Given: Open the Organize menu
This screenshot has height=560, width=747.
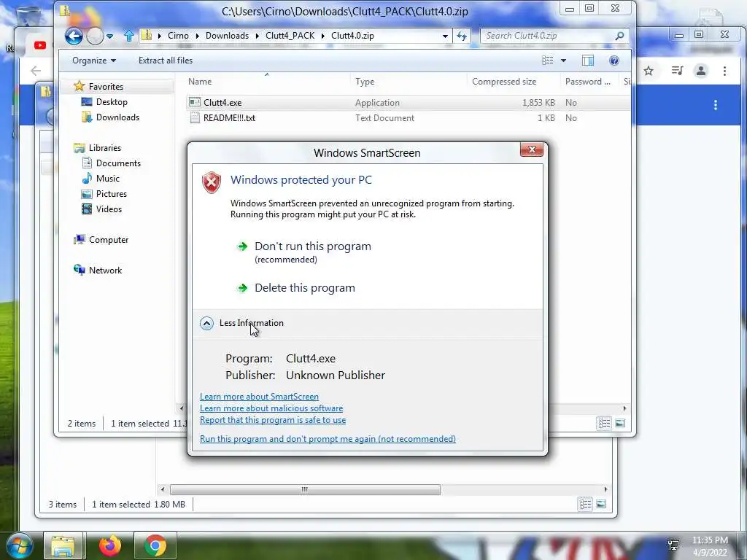Looking at the screenshot, I should tap(94, 61).
